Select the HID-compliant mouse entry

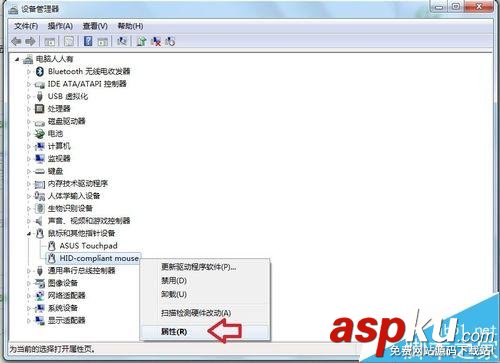coord(99,258)
